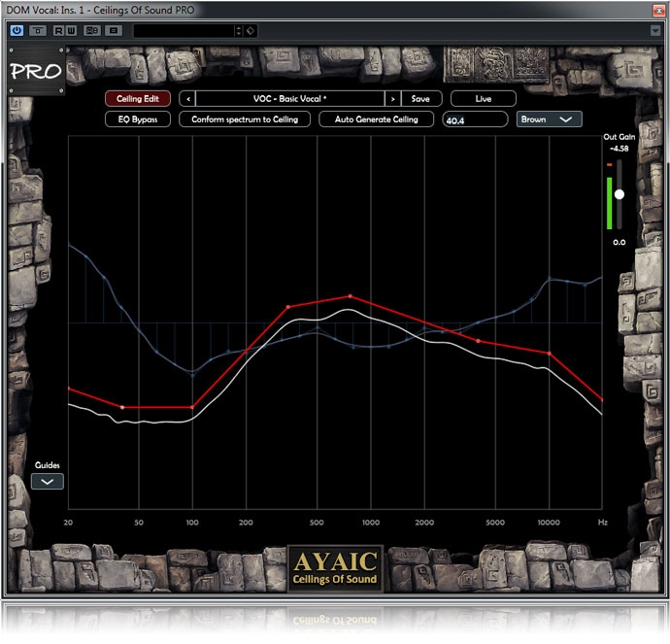This screenshot has width=670, height=644.
Task: Open the host preset management diamond icon
Action: (x=250, y=30)
